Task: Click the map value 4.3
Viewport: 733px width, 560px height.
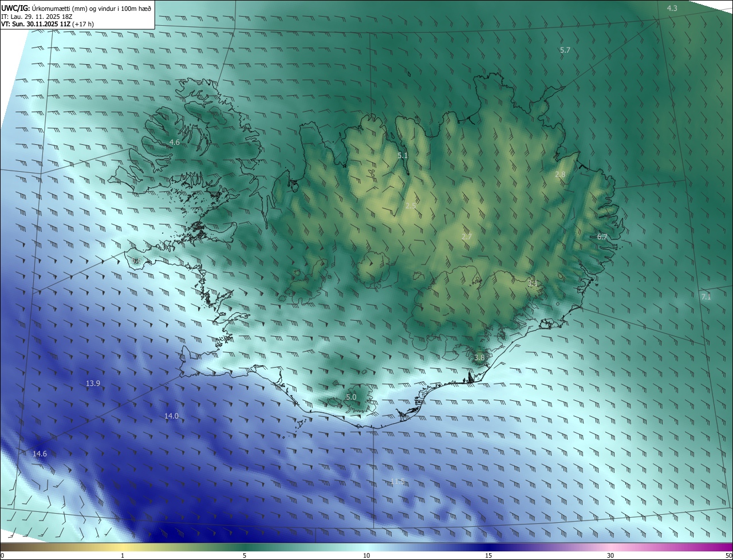Action: (x=672, y=8)
